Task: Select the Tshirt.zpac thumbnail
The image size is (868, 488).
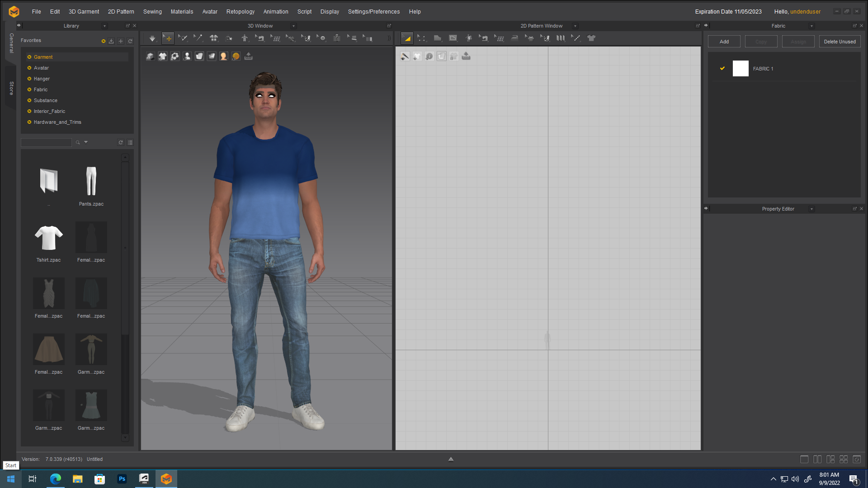Action: coord(49,238)
